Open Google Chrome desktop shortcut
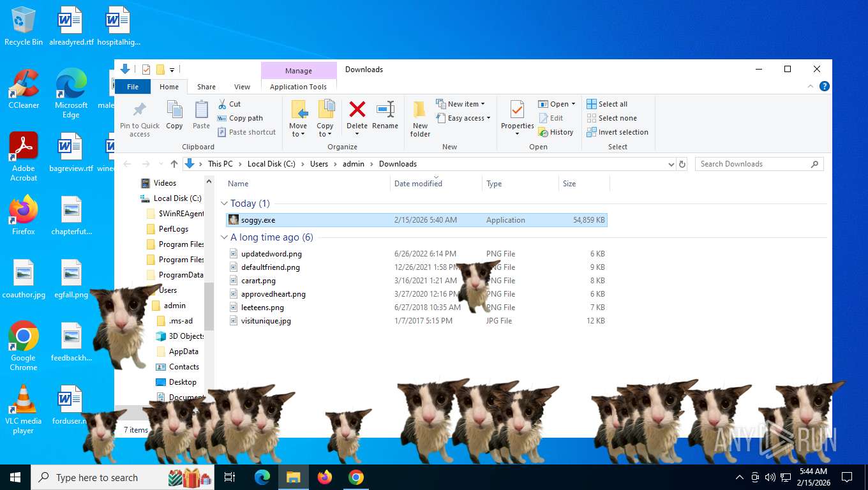Viewport: 868px width, 490px height. click(x=24, y=346)
